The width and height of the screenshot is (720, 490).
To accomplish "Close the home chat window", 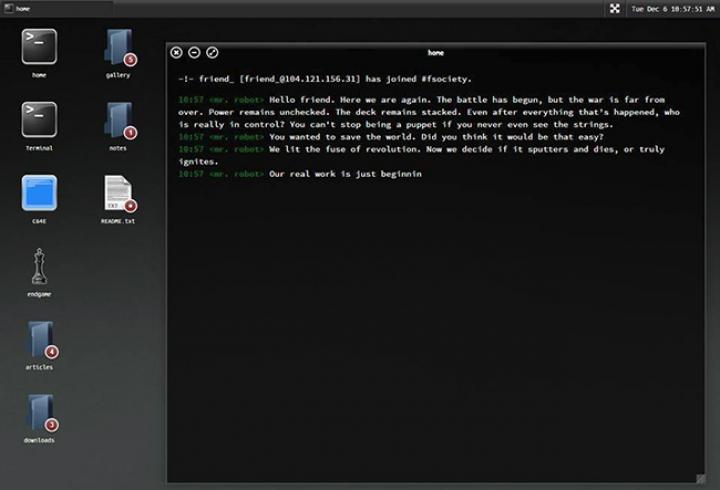I will point(177,52).
